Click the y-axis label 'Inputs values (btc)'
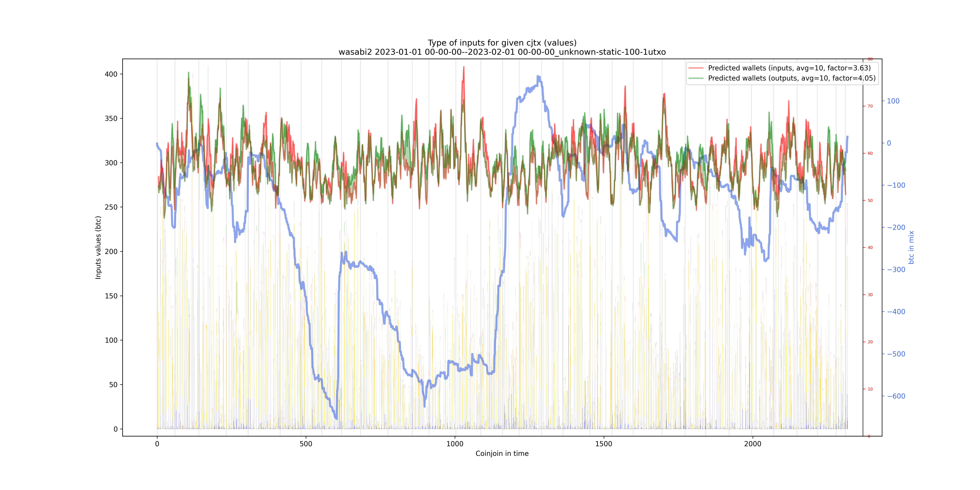Viewport: 980px width, 490px height. coord(98,248)
